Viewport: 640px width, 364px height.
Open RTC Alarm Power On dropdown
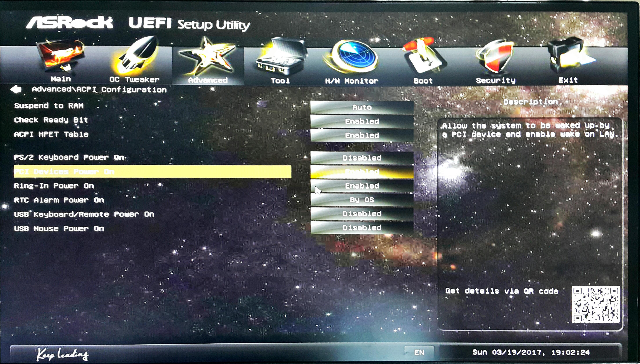pyautogui.click(x=362, y=200)
